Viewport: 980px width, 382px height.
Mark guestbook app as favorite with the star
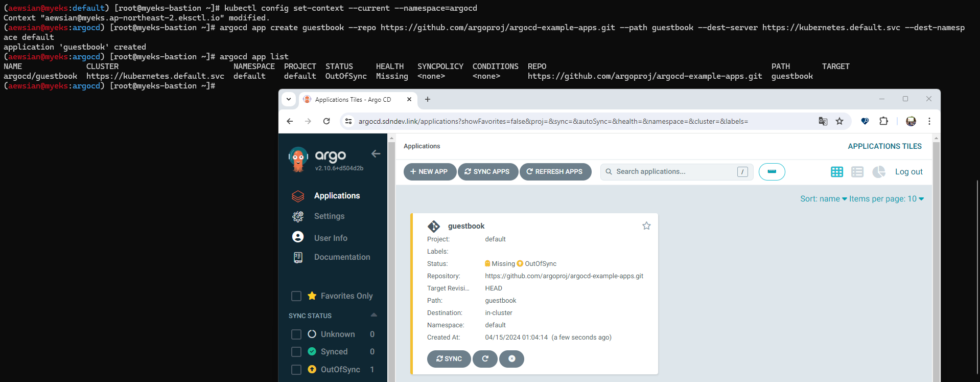[x=646, y=226]
